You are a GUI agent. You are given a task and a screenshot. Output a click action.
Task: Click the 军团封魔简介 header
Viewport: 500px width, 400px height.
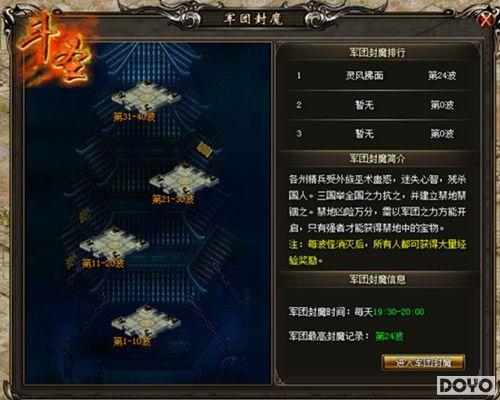377,158
